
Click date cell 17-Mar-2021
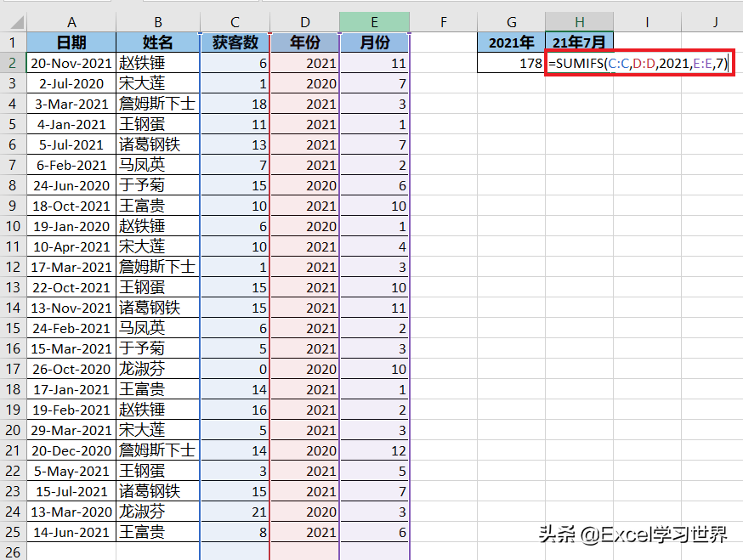[x=71, y=267]
